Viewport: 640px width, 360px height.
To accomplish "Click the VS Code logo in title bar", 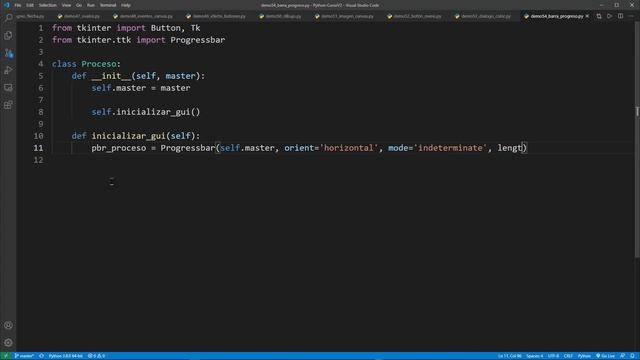I will 7,5.
